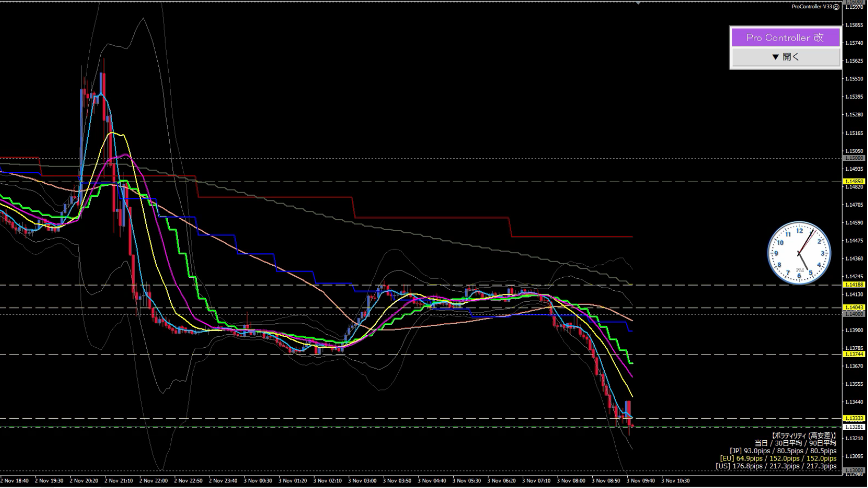This screenshot has width=868, height=488.
Task: Click the yellow [EU] 64.9pips volatility row
Action: pyautogui.click(x=778, y=458)
